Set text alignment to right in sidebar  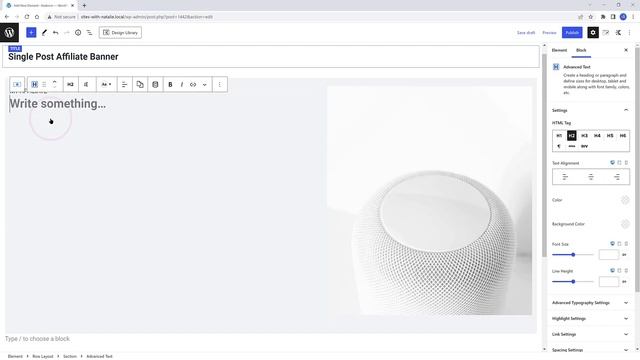click(617, 177)
